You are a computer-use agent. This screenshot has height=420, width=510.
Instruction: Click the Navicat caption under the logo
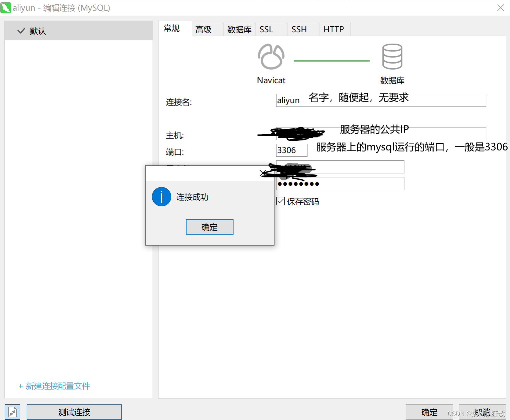pos(271,80)
